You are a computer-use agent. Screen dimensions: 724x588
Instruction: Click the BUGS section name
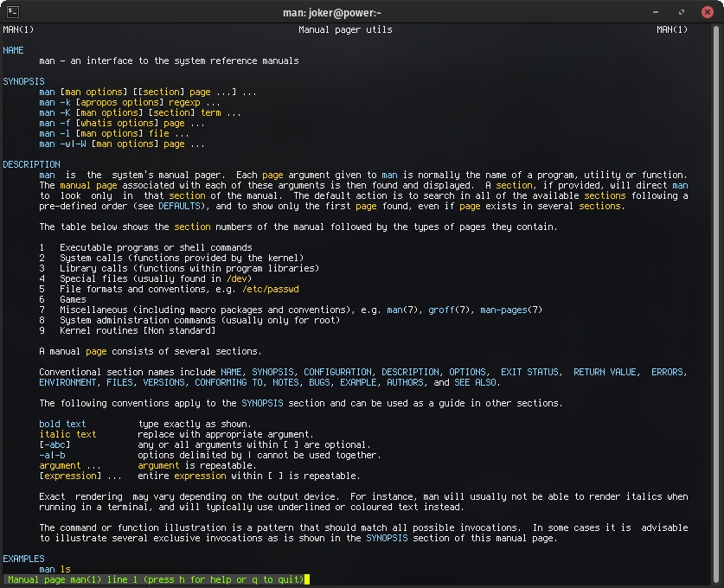319,382
